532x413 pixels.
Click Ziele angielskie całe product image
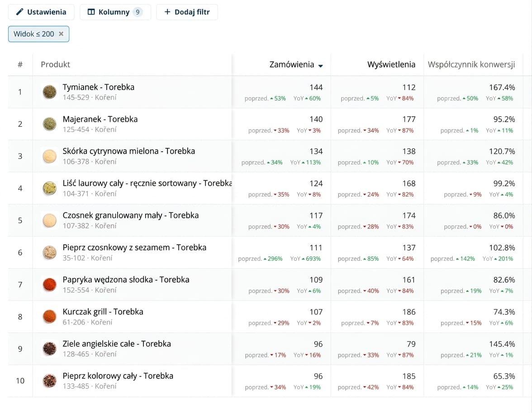50,349
